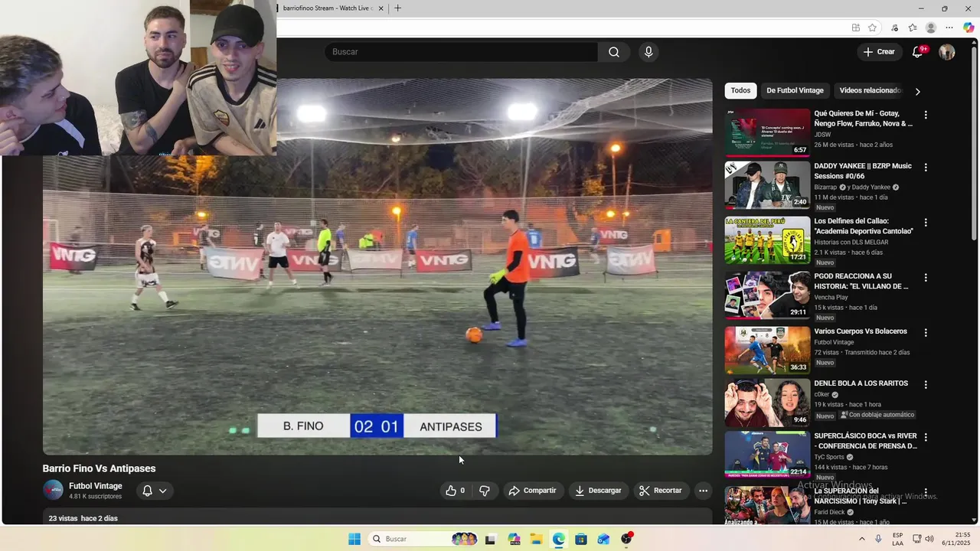This screenshot has width=980, height=551.
Task: Open more actions ellipsis below the video
Action: tap(703, 491)
